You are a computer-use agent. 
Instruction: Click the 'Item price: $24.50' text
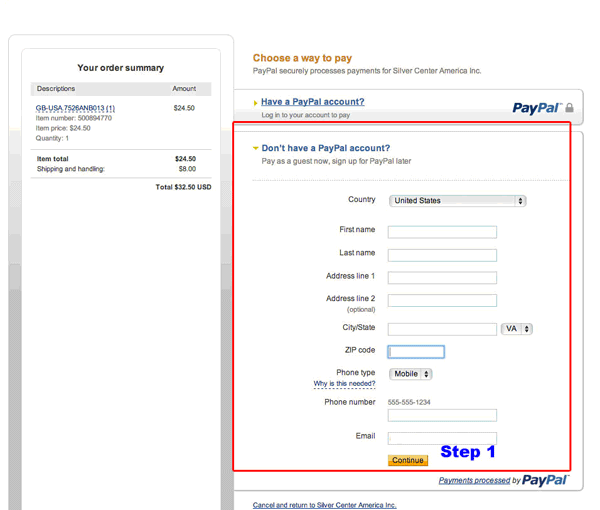click(63, 128)
